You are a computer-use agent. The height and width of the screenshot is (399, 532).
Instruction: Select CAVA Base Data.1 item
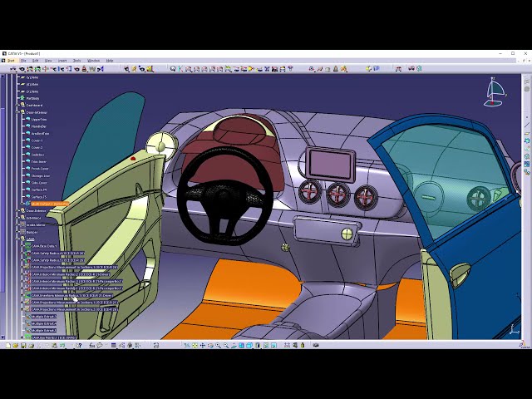[44, 246]
